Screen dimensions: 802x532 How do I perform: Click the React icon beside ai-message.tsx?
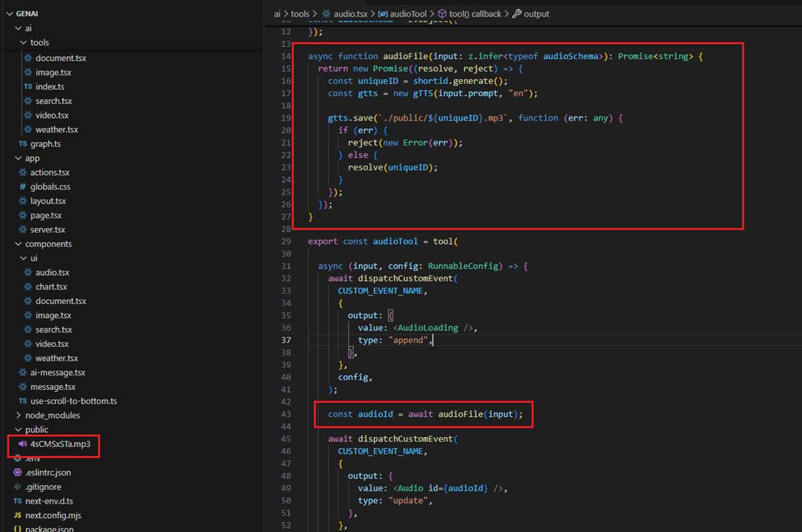(x=23, y=373)
